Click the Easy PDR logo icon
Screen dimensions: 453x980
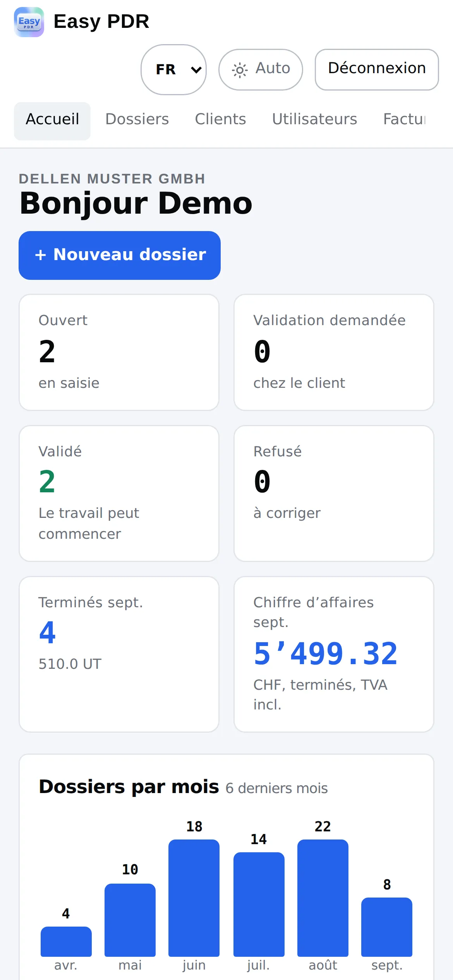point(29,22)
